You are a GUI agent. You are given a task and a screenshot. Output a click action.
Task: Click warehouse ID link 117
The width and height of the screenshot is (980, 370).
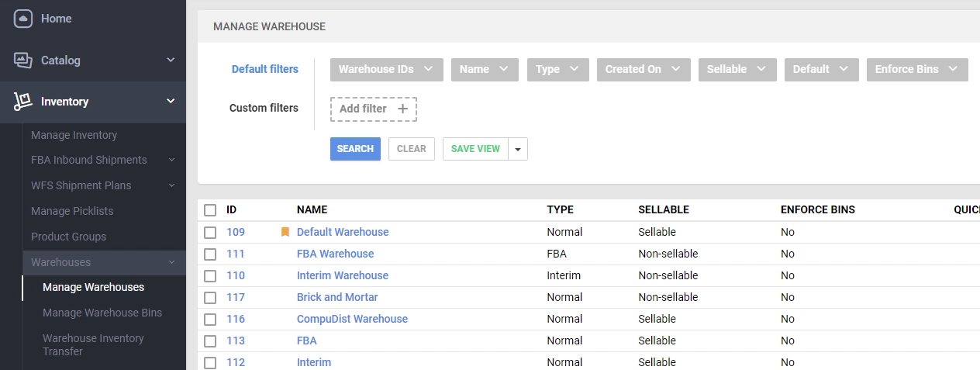236,297
